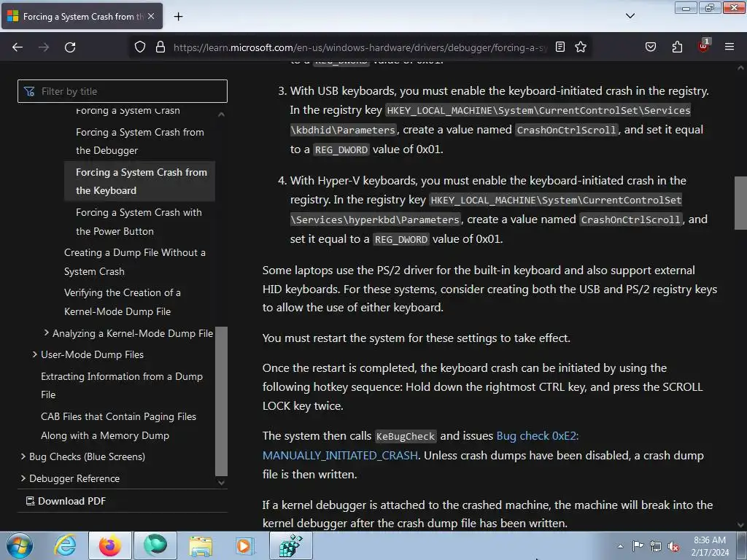Open the Bug check 0xE2 MANUALLY_INITIATED_CRASH link

420,446
